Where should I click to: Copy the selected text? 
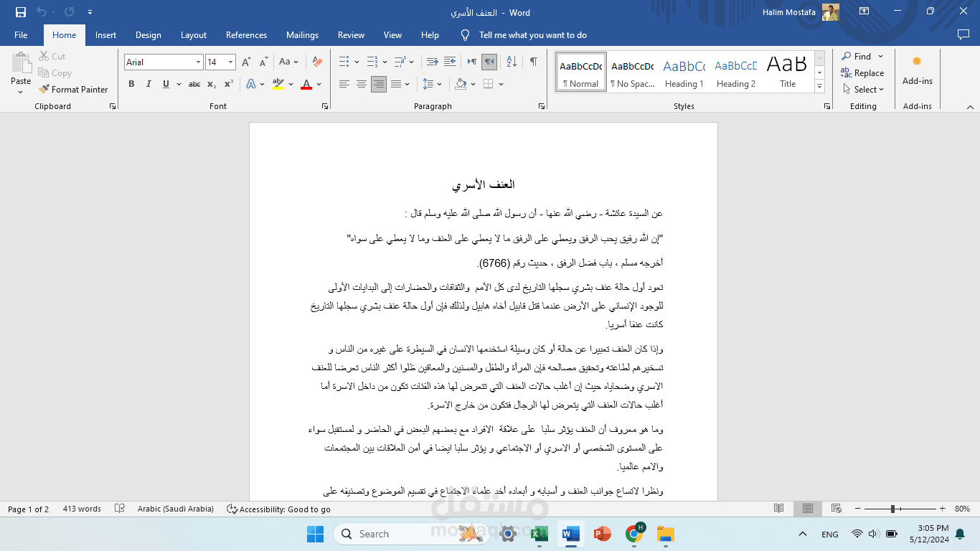(x=55, y=72)
